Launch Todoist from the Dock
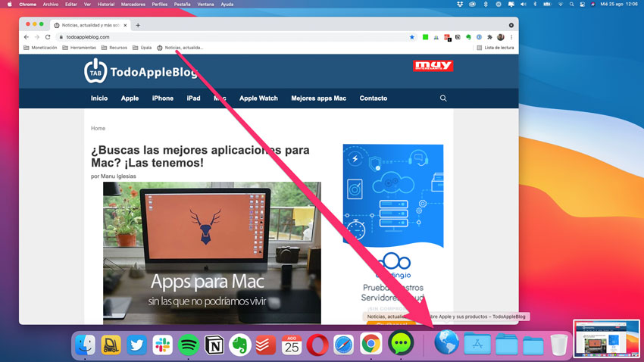Viewport: 644px width, 362px height. (x=266, y=345)
